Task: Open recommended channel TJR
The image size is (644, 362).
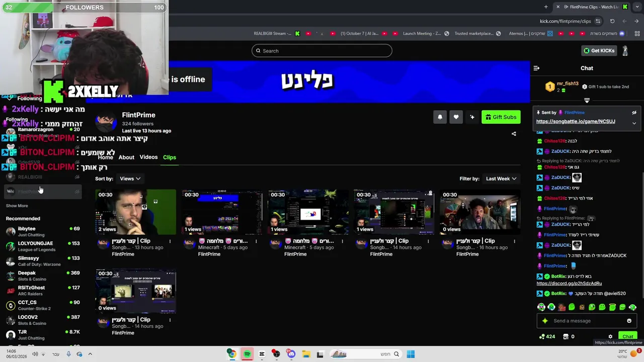Action: (43, 335)
